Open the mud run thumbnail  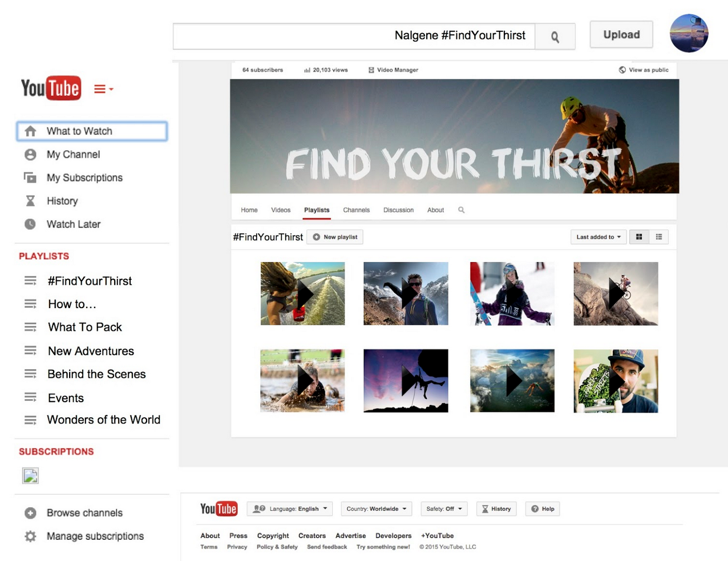click(302, 381)
